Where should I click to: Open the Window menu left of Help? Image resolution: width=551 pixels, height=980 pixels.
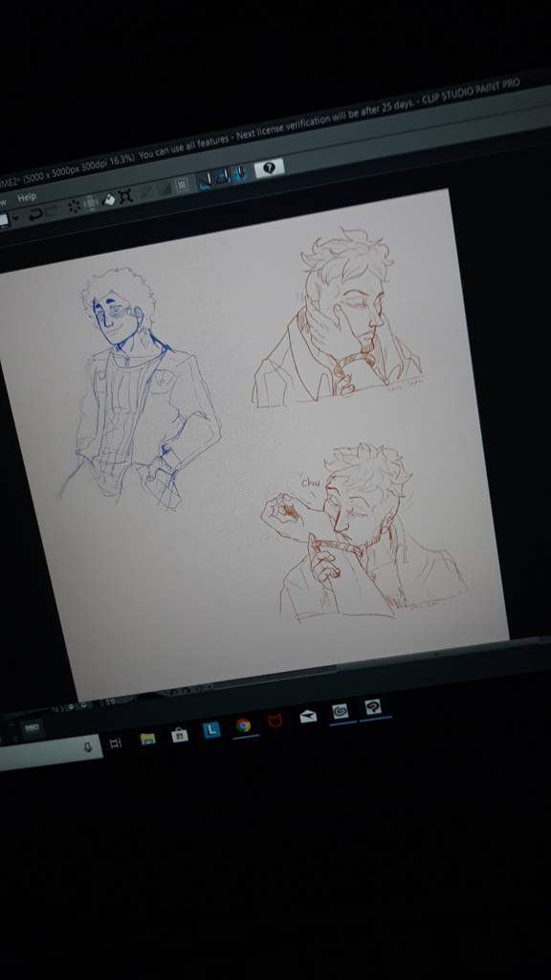coord(3,202)
